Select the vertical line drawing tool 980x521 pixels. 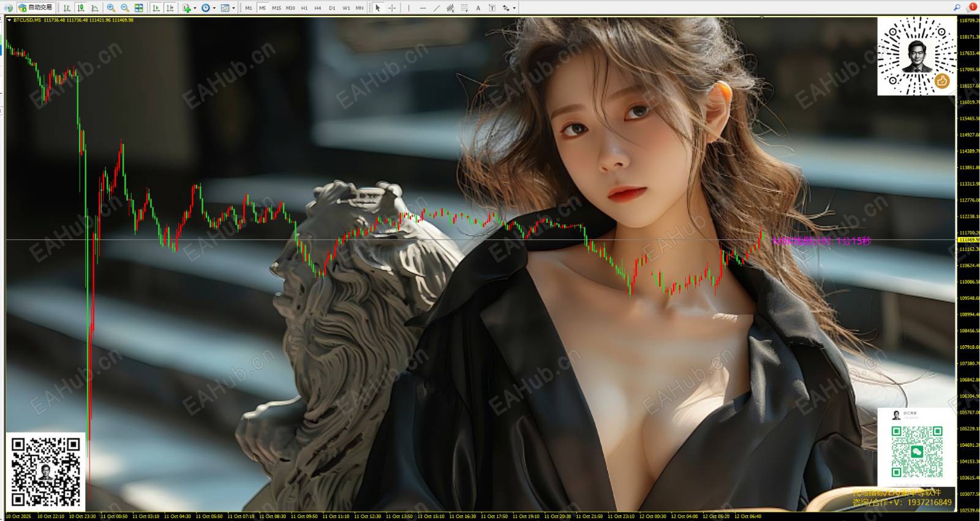[x=409, y=8]
